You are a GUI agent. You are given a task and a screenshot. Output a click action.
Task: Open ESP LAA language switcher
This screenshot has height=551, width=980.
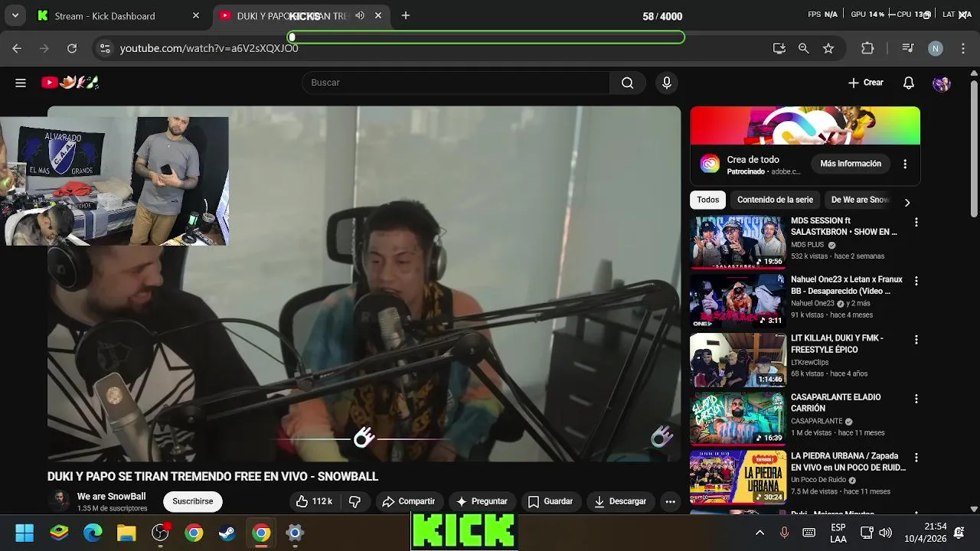[x=838, y=533]
